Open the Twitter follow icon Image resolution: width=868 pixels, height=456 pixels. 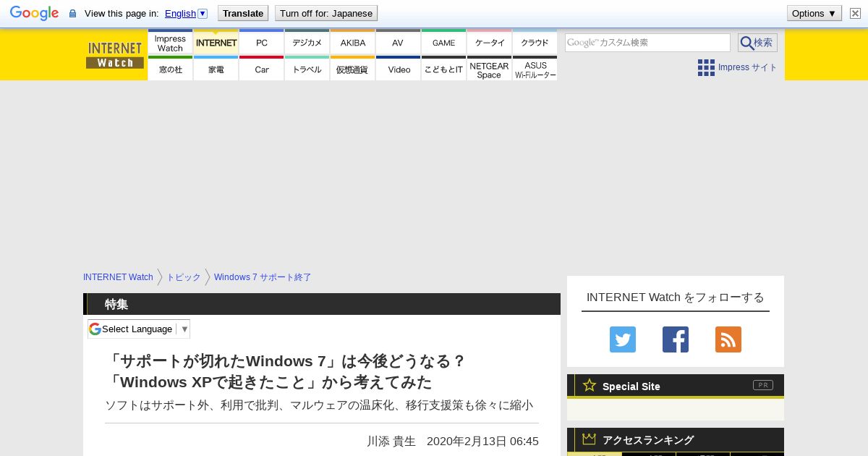[x=623, y=339]
